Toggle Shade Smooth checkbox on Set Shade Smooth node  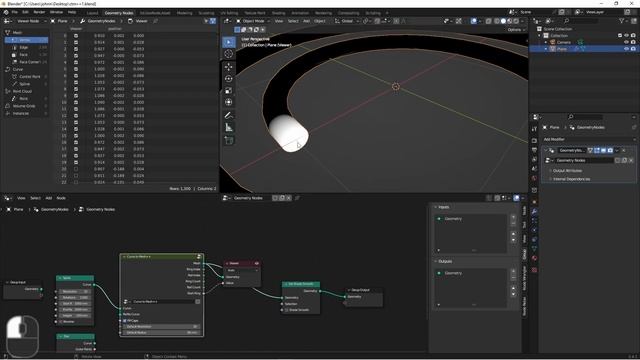tap(286, 310)
